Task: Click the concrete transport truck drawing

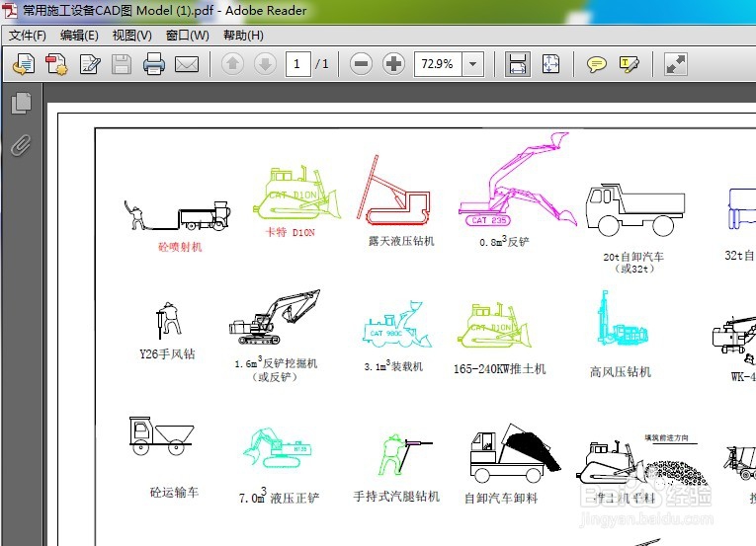Action: [161, 435]
